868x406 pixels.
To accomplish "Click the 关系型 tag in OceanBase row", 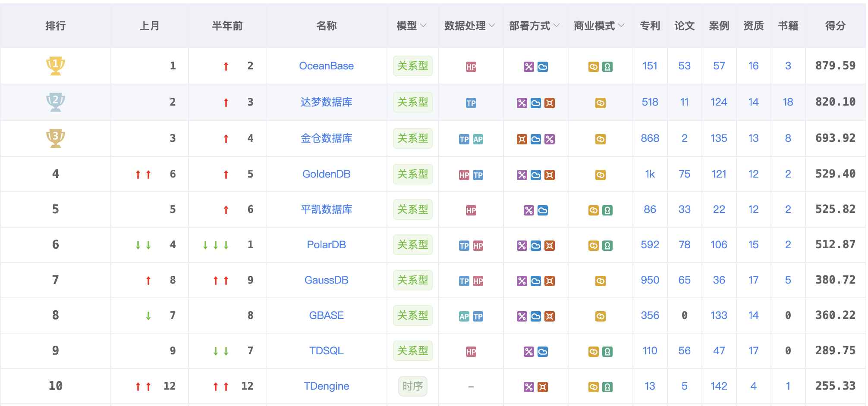I will [x=413, y=66].
